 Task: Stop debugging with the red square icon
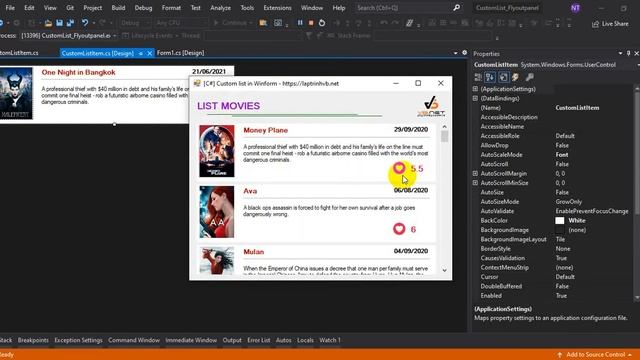point(311,23)
